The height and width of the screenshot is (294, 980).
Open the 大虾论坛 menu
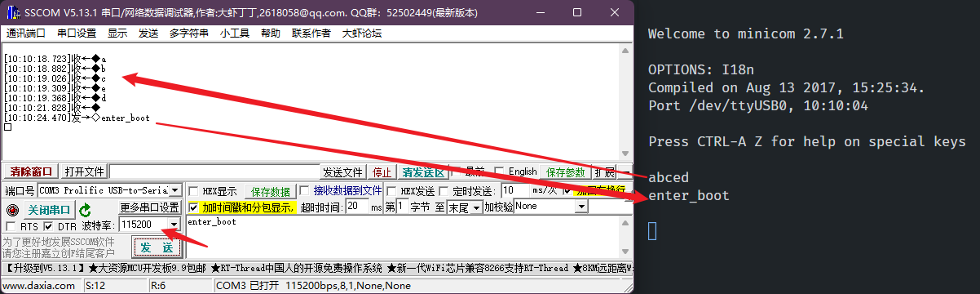362,33
